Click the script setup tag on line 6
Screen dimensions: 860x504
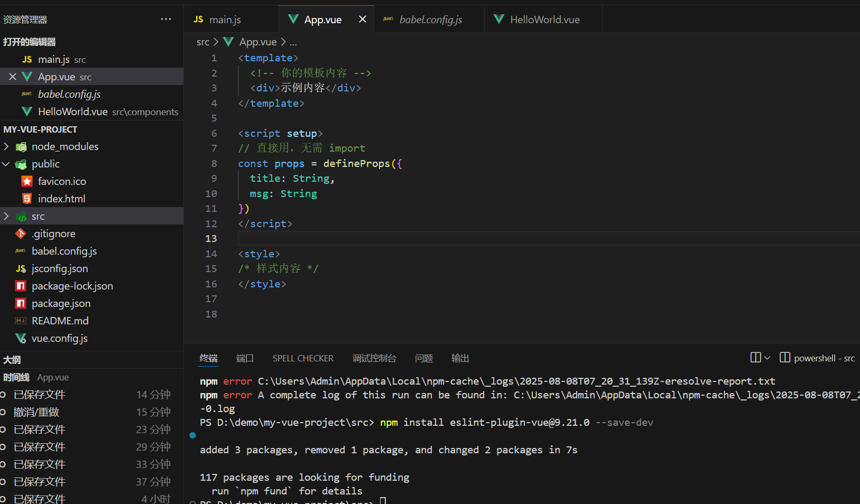pos(280,134)
